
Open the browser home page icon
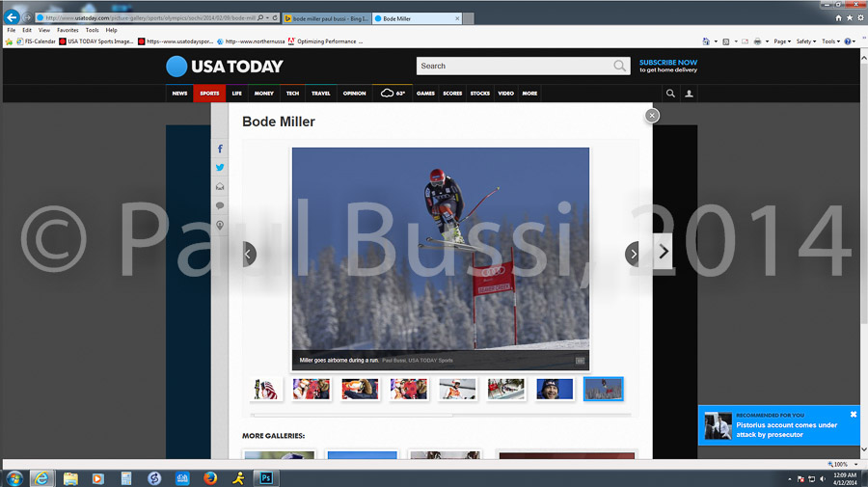pos(839,18)
